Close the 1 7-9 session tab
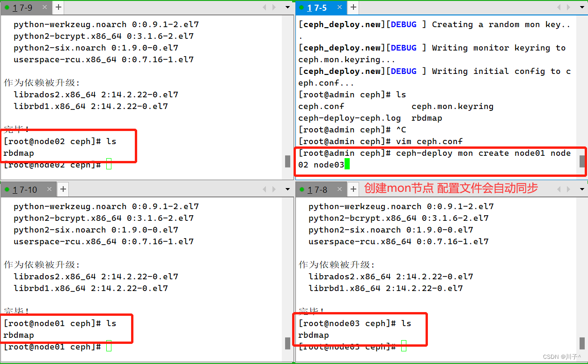This screenshot has height=364, width=588. pyautogui.click(x=44, y=7)
